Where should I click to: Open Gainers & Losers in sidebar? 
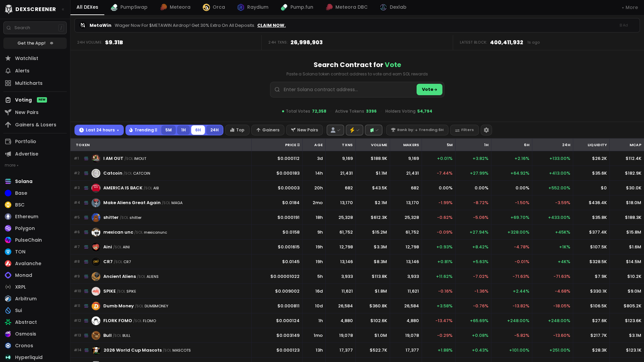[35, 125]
